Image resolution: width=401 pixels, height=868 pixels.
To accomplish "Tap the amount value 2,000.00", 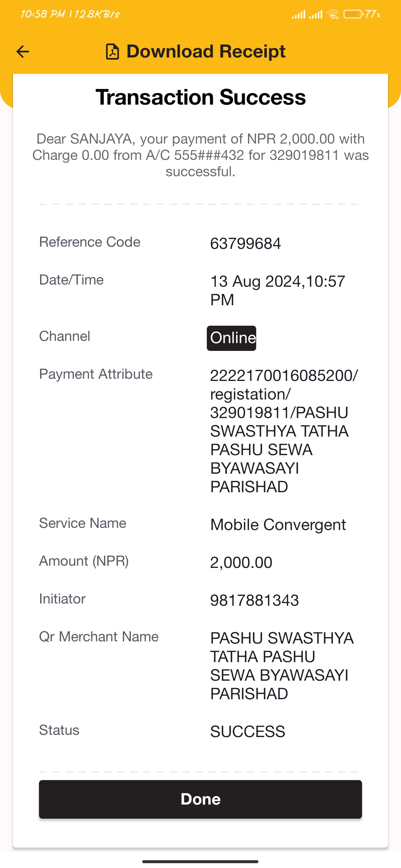I will pos(241,562).
